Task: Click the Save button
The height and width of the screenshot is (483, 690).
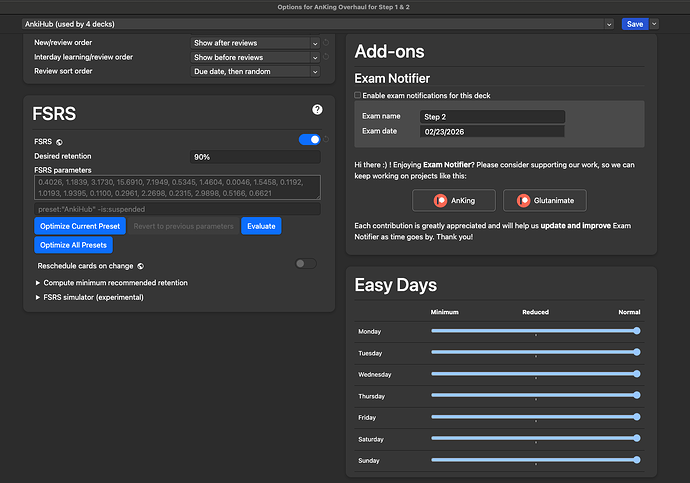Action: click(635, 24)
